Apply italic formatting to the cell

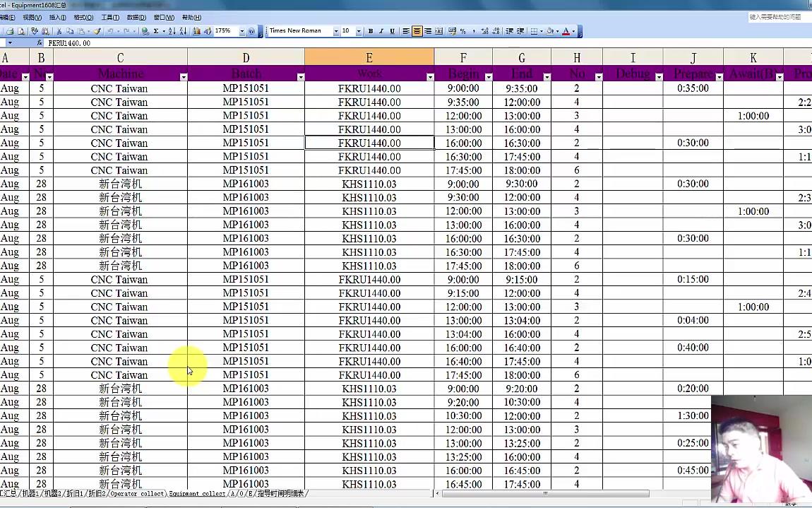(381, 31)
